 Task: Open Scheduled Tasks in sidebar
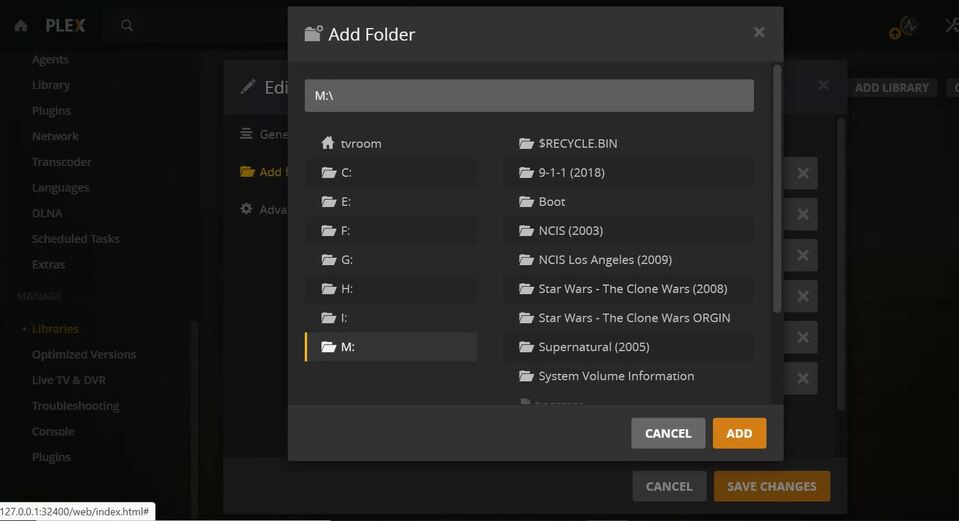click(76, 239)
